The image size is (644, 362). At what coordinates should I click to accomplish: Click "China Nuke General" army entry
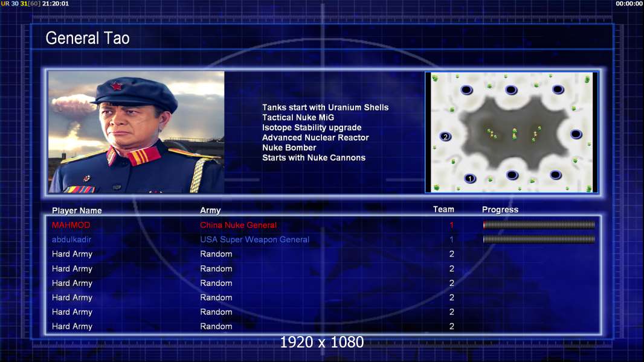[238, 225]
